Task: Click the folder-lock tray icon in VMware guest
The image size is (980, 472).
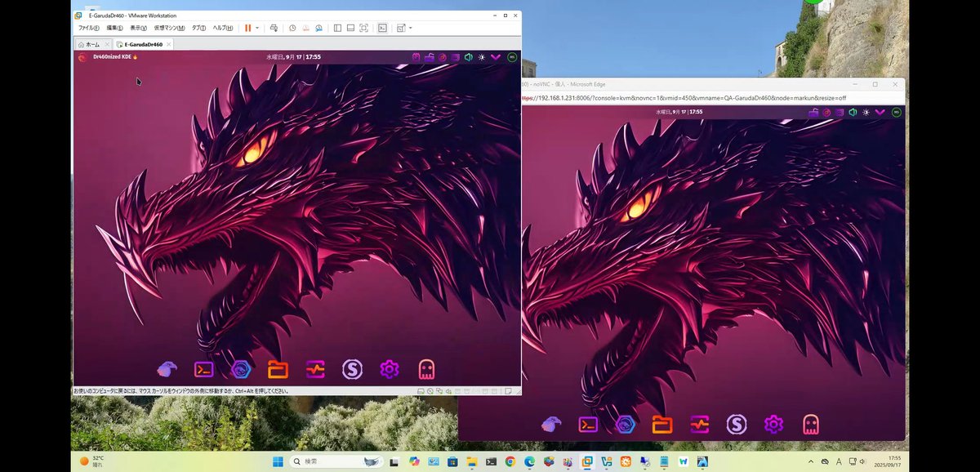Action: click(x=429, y=57)
